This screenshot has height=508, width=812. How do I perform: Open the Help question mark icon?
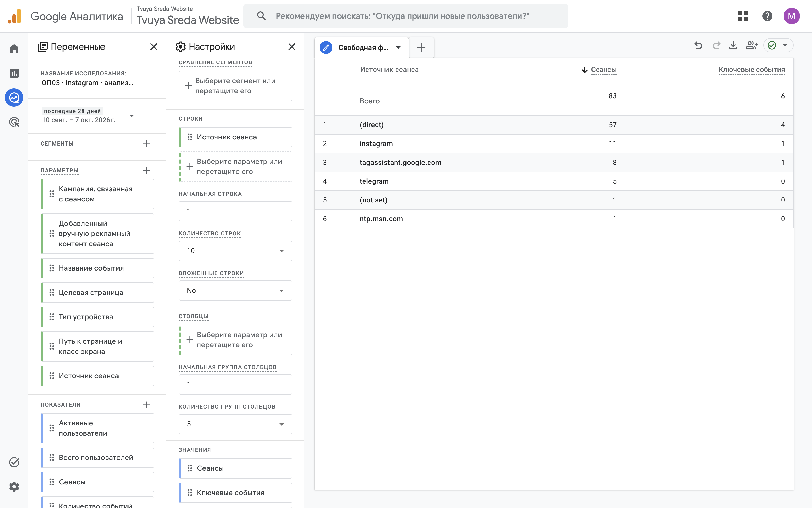tap(767, 16)
